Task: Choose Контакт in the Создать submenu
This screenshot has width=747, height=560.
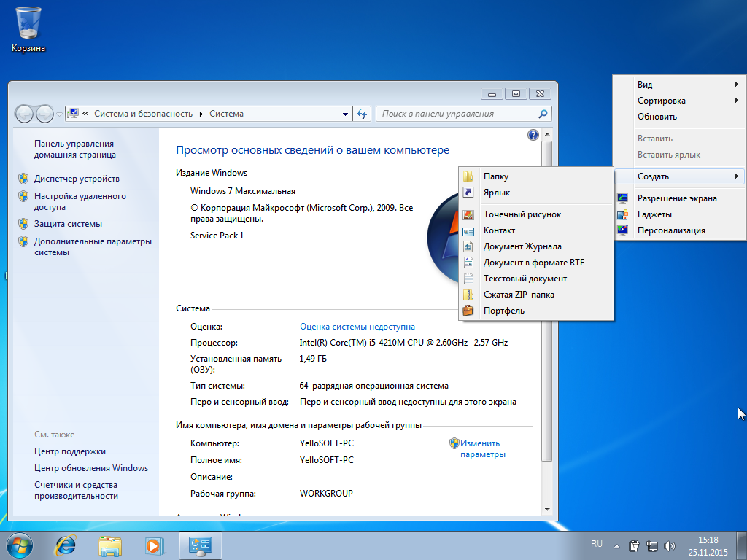Action: click(536, 230)
